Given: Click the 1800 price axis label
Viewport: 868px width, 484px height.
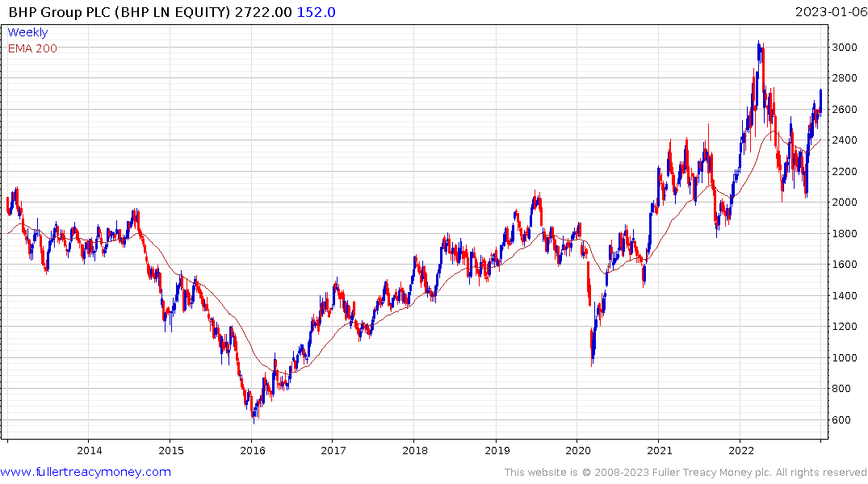Looking at the screenshot, I should tap(845, 233).
